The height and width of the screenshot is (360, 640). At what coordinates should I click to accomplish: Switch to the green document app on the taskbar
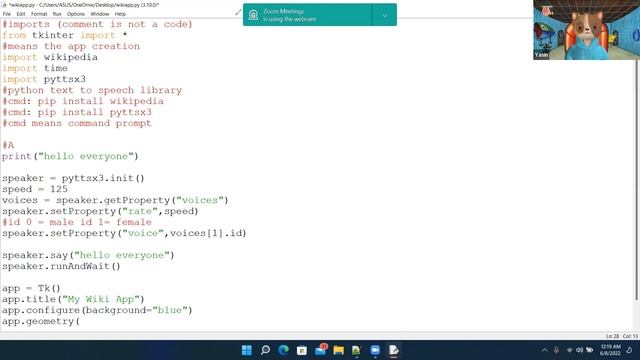tap(356, 350)
